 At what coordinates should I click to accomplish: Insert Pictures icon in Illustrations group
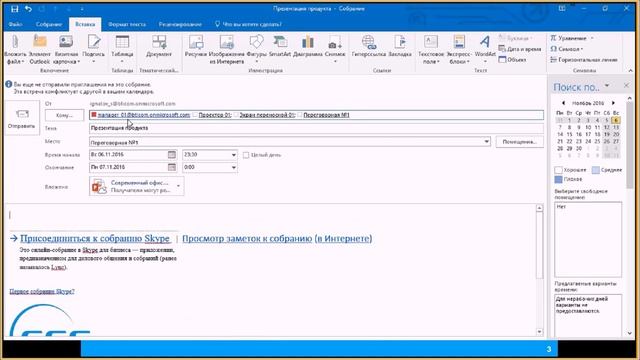pos(196,42)
